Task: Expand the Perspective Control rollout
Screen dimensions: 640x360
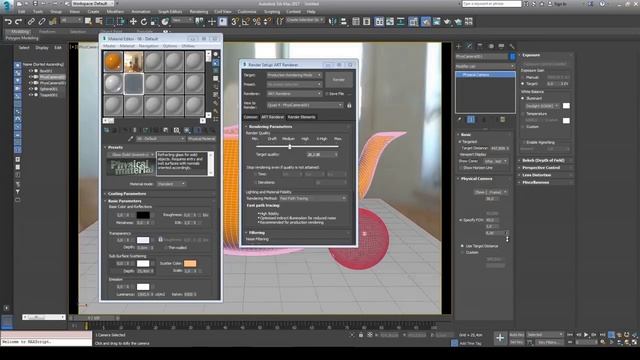Action: coord(546,168)
